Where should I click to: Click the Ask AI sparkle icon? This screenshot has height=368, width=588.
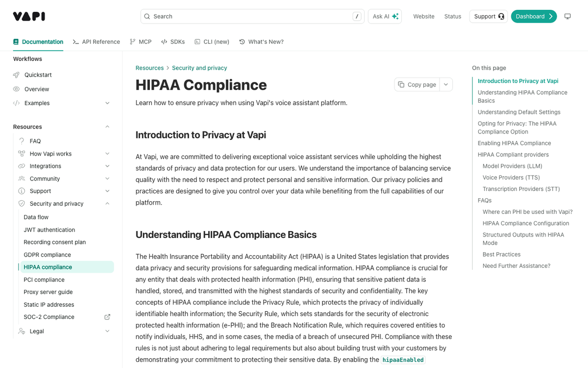tap(395, 16)
